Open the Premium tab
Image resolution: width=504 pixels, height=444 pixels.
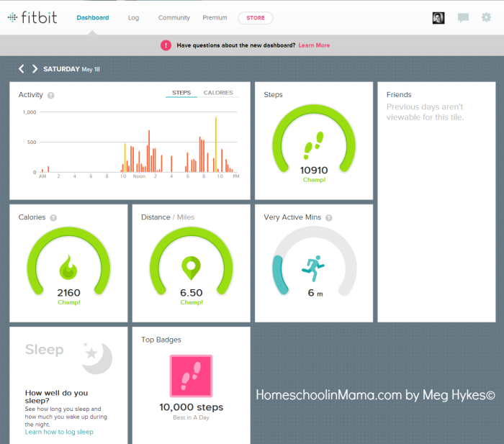(215, 18)
